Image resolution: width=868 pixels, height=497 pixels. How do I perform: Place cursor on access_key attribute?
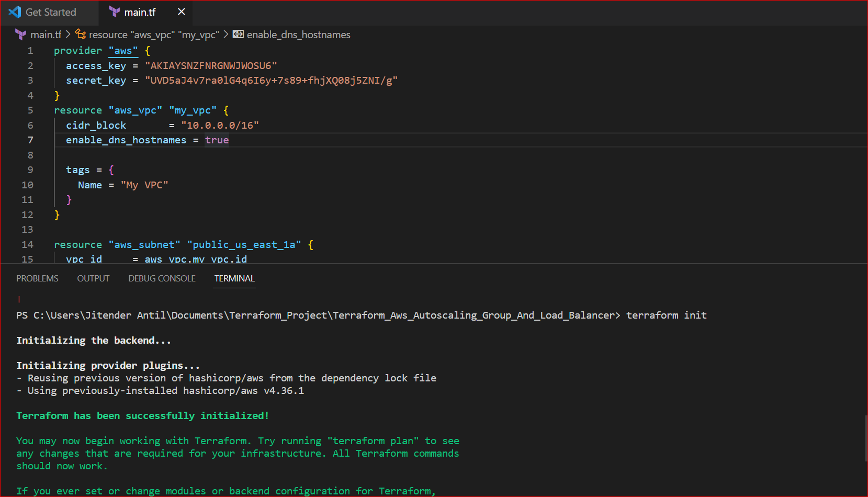click(96, 65)
